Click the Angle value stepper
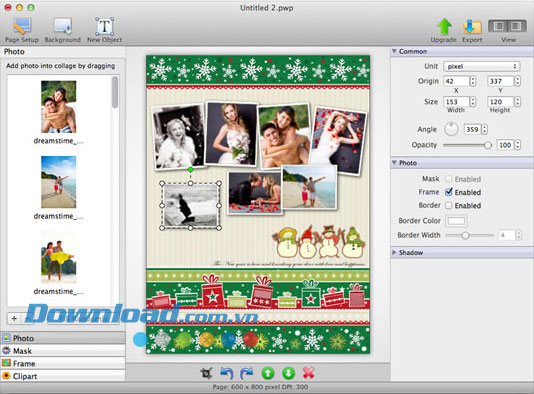This screenshot has width=534, height=394. 485,129
